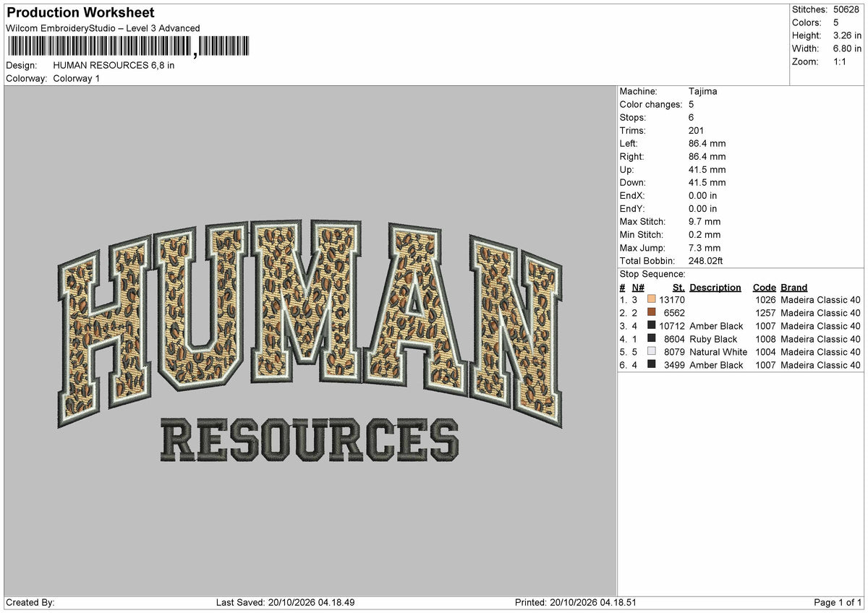Click the 'Stop Sequence:' heading

tap(652, 274)
